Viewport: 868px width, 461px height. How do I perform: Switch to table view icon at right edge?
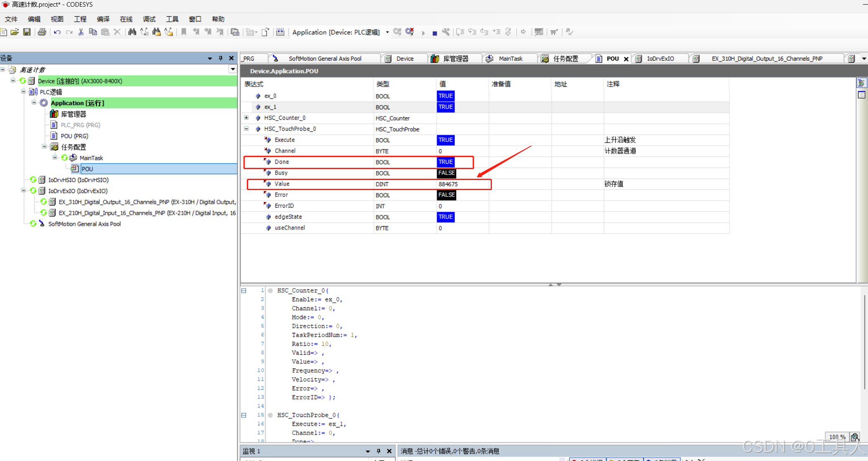click(861, 95)
